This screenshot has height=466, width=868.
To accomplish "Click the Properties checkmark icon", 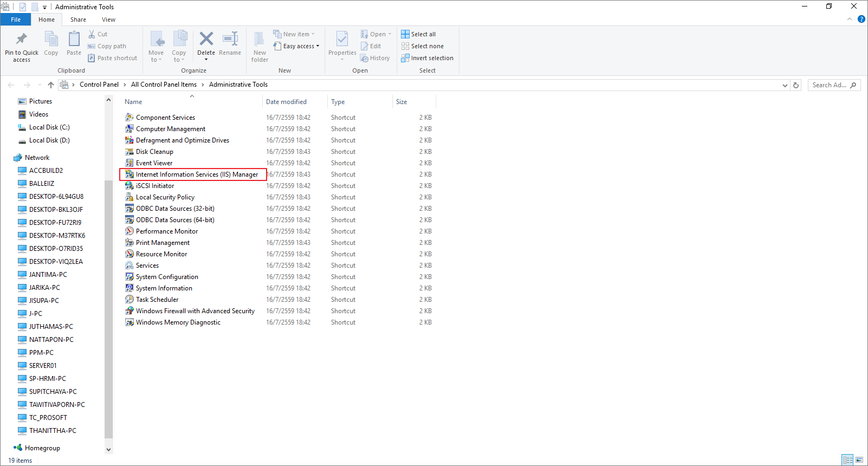I will click(x=342, y=39).
